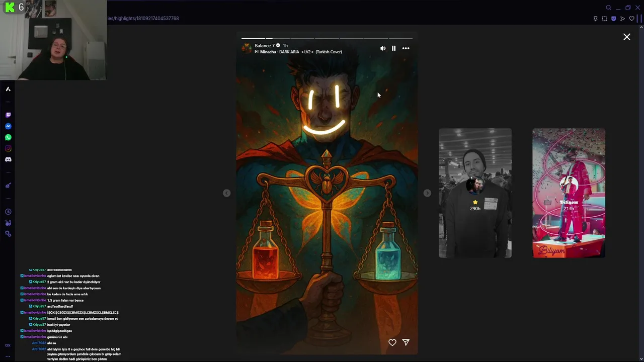Open the 290h story preview card
Viewport: 644px width, 362px height.
click(475, 193)
